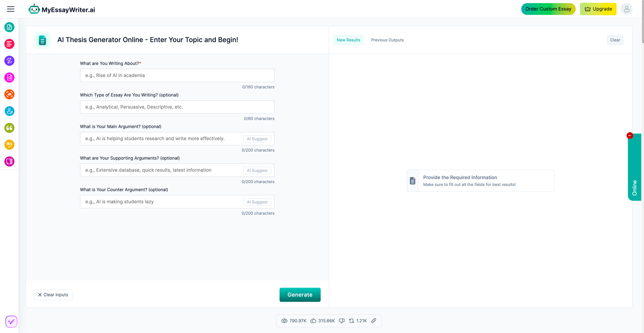644x333 pixels.
Task: Open the Essay Writer tool in sidebar
Action: [9, 27]
